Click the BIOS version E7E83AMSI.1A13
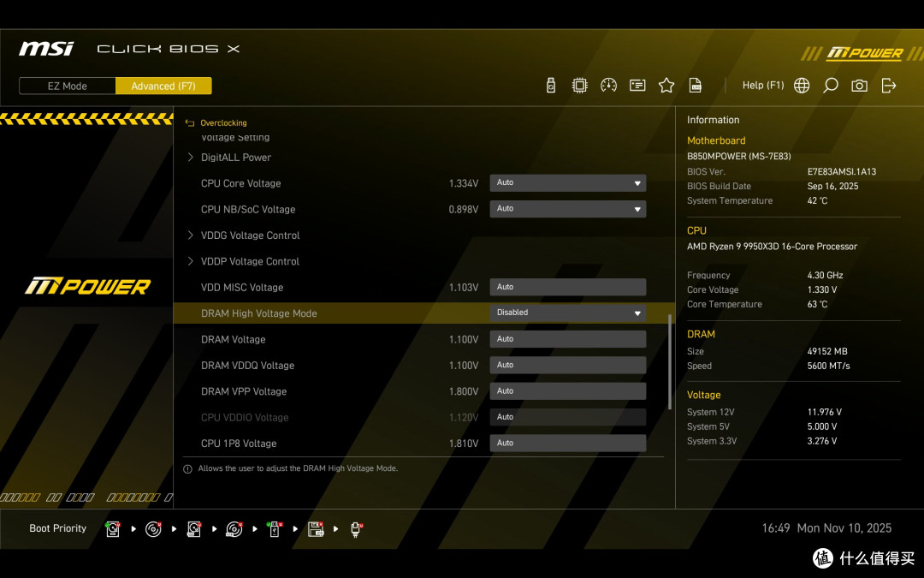924x578 pixels. tap(842, 171)
